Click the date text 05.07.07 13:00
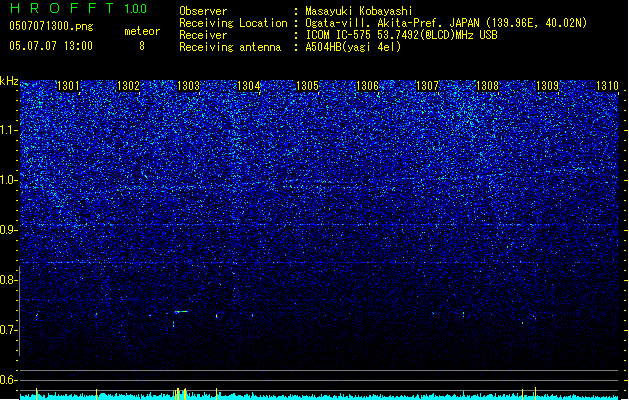The height and width of the screenshot is (400, 629). [51, 46]
